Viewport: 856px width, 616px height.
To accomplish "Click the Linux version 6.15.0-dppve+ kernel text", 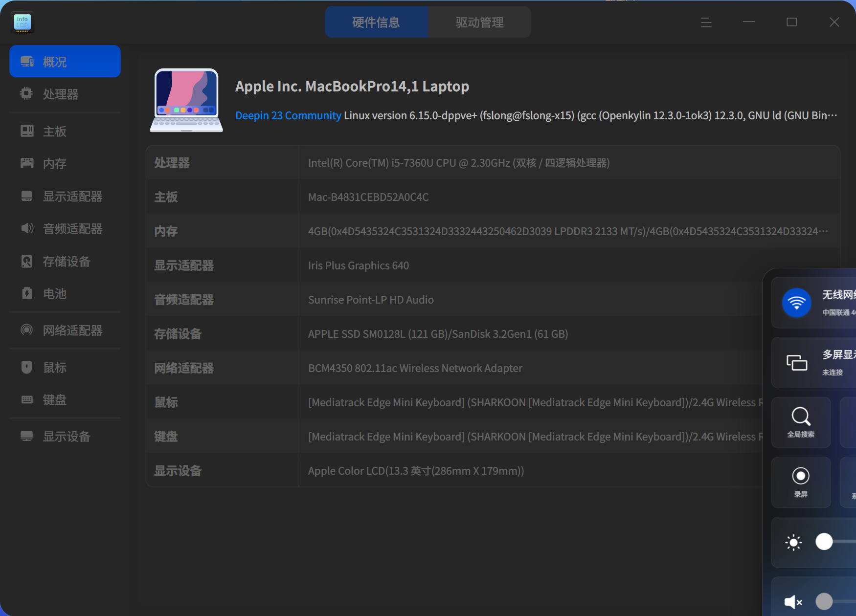I will tap(590, 115).
